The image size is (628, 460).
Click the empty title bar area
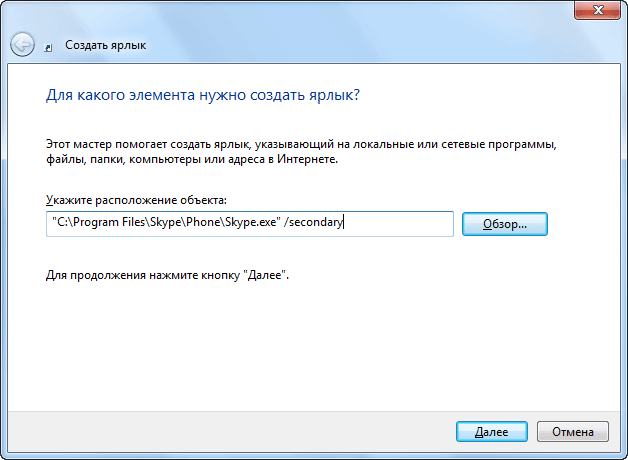(300, 12)
